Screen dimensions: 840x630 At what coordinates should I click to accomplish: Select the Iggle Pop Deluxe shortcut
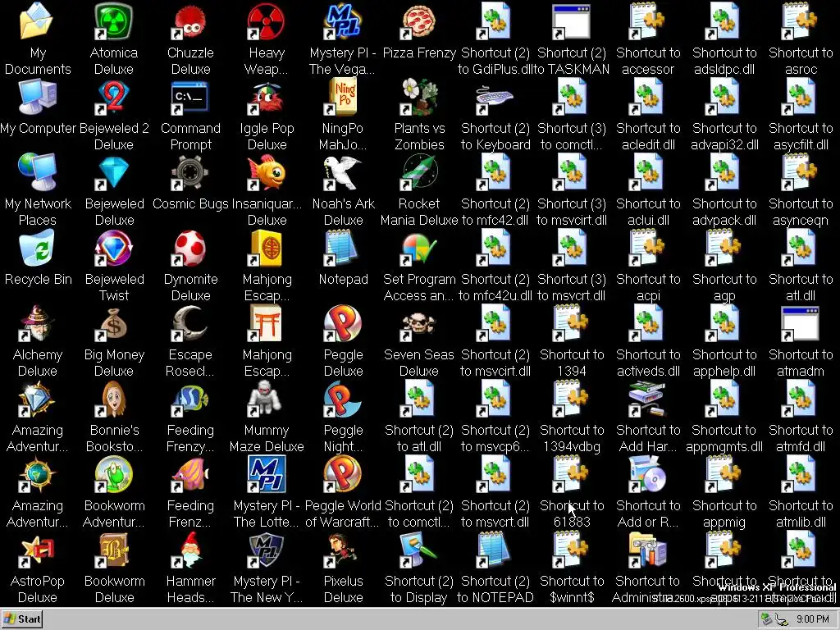(267, 97)
